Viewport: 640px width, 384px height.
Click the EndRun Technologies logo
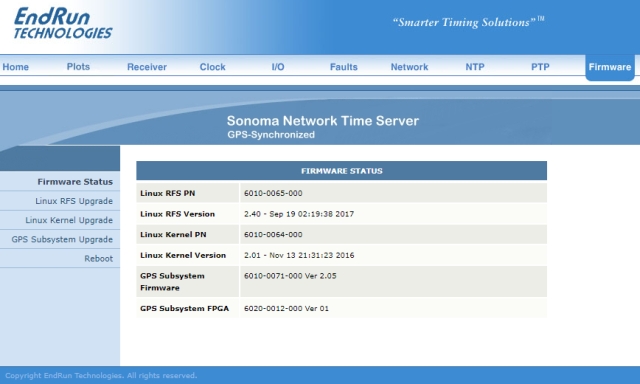(x=63, y=24)
